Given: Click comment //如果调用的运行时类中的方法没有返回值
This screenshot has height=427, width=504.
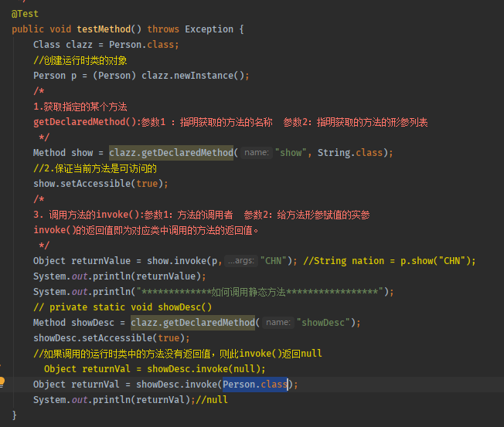Looking at the screenshot, I should (178, 354).
